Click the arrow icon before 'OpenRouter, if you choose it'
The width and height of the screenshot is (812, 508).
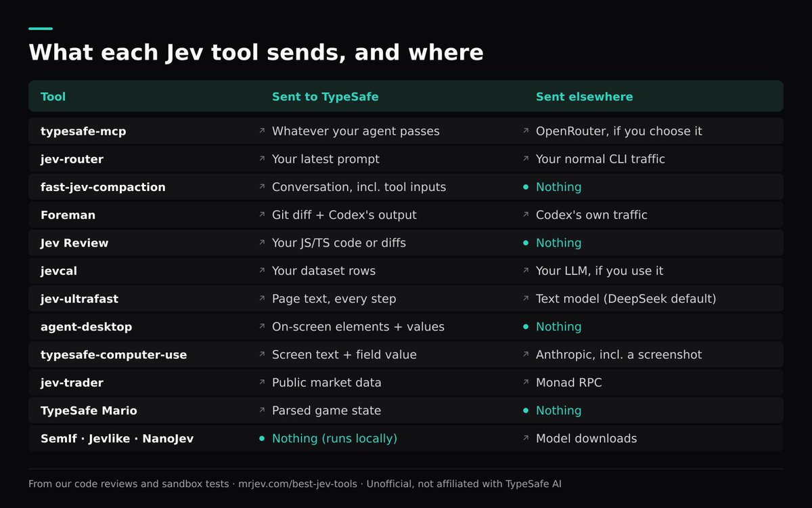526,131
